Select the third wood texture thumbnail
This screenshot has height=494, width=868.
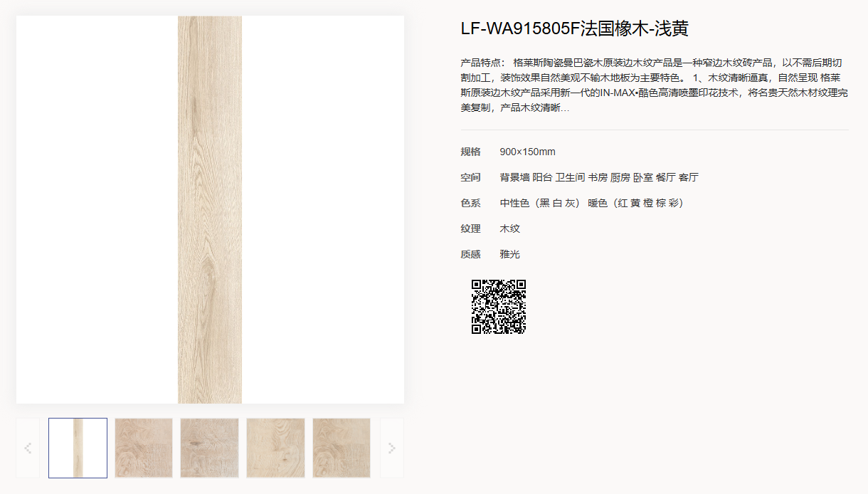pos(209,448)
